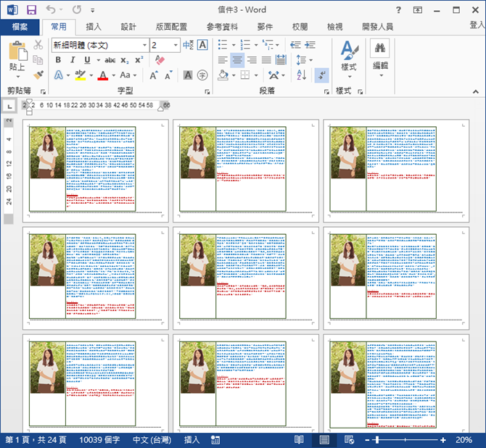The image size is (486, 448).
Task: Activate Format Painter brush
Action: point(38,75)
